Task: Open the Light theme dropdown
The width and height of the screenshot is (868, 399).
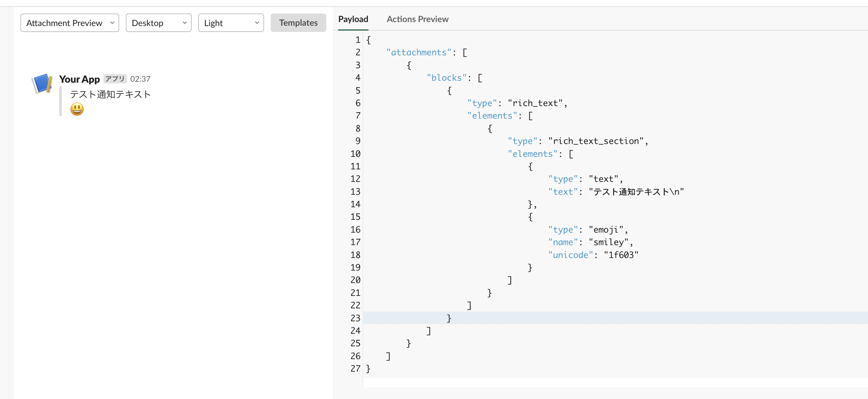Action: [231, 23]
